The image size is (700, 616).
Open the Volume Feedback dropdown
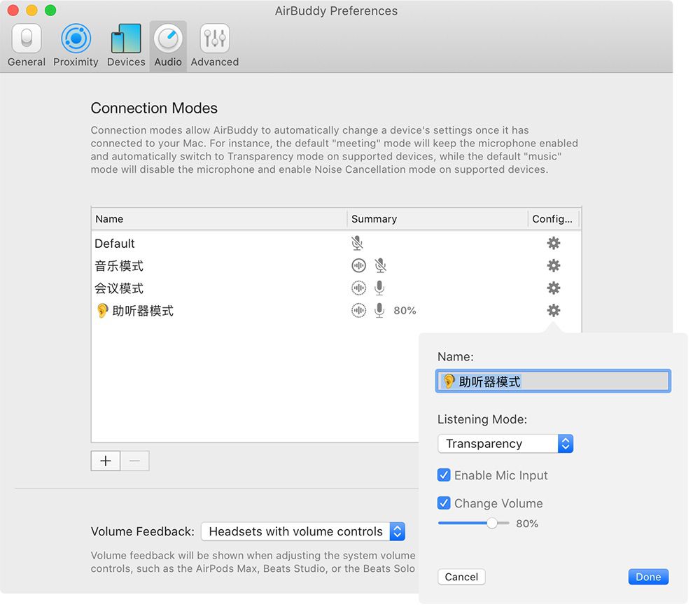302,531
